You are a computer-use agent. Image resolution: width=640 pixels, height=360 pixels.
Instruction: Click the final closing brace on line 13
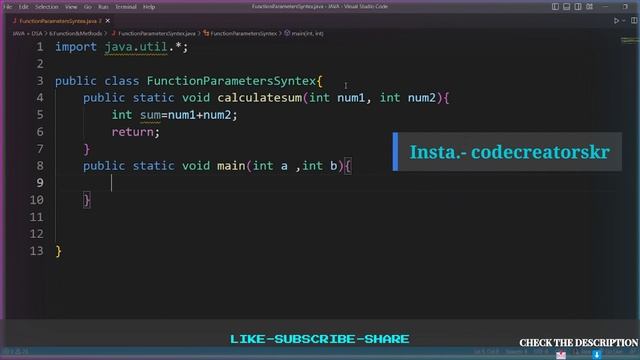(x=59, y=251)
